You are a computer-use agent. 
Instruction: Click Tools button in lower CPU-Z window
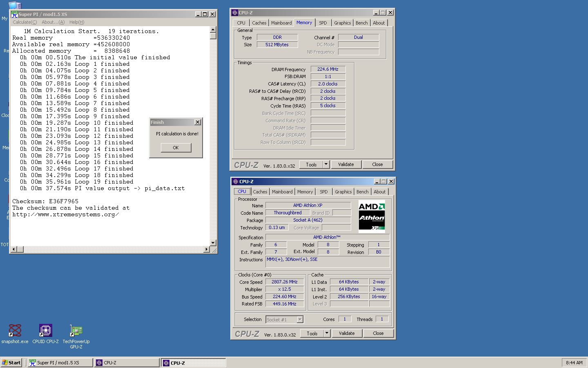312,333
